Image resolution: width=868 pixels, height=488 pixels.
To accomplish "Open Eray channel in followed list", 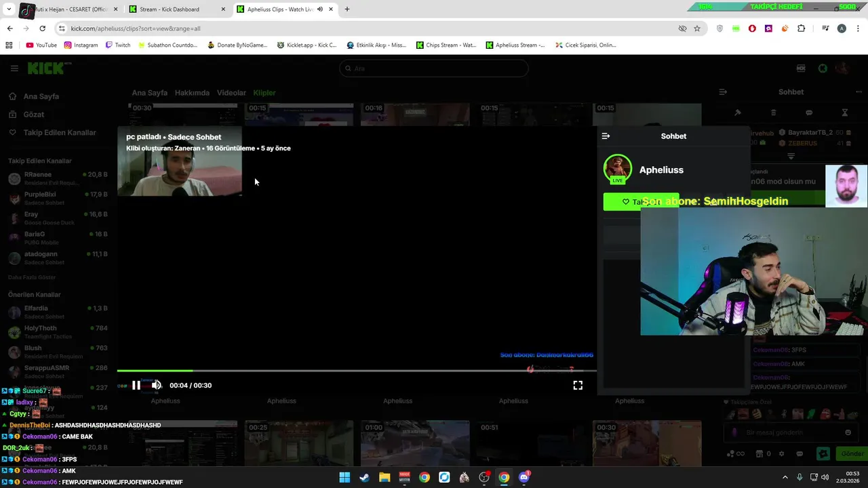I will point(58,218).
